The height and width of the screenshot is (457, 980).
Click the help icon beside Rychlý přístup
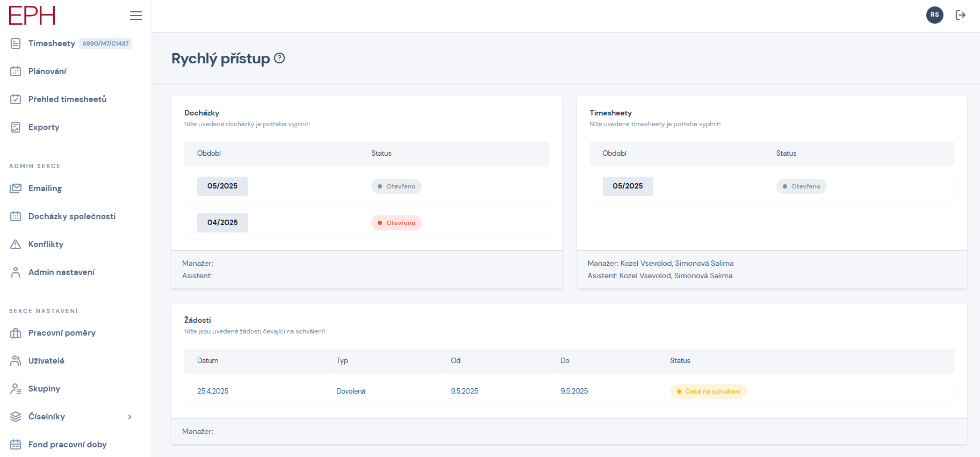(x=279, y=58)
